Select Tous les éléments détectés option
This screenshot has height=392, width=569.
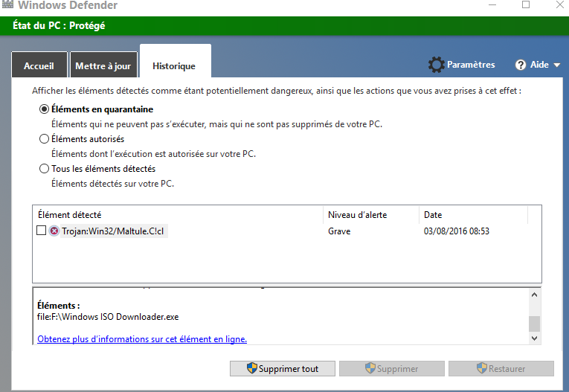pos(45,169)
